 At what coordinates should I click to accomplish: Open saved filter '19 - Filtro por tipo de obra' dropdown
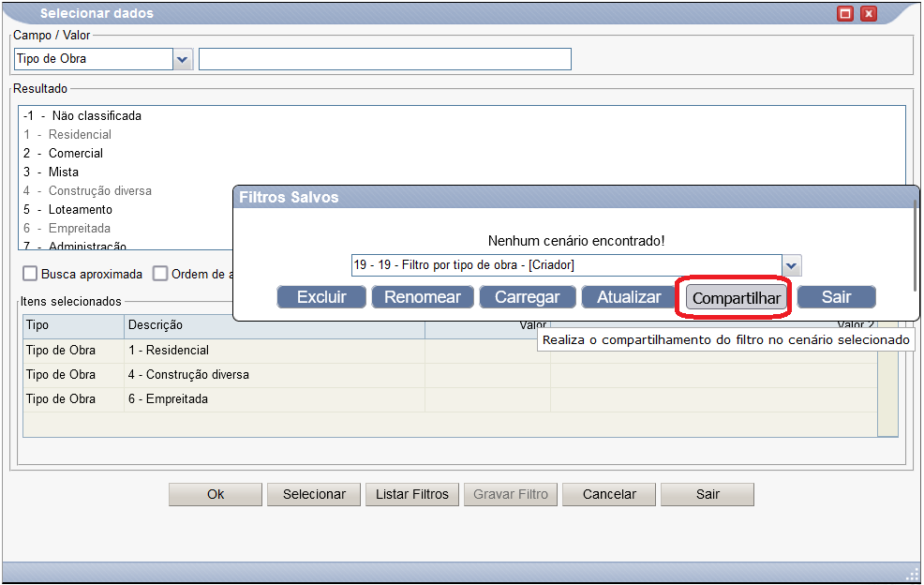click(x=792, y=265)
